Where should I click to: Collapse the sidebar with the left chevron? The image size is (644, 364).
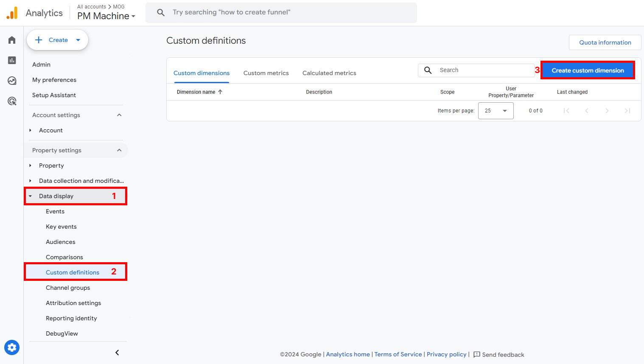(x=117, y=353)
